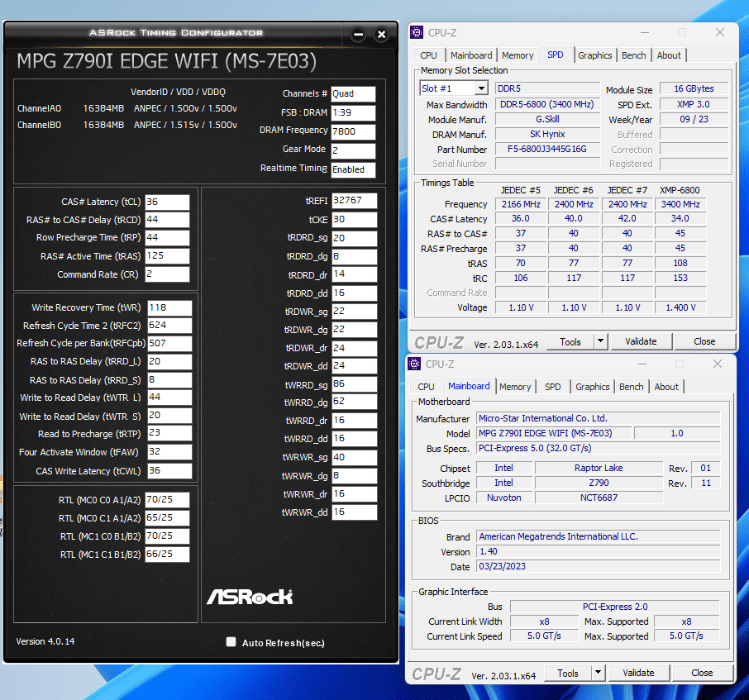749x700 pixels.
Task: Click the Part Number F5-6800J3445G16G
Action: pyautogui.click(x=547, y=149)
